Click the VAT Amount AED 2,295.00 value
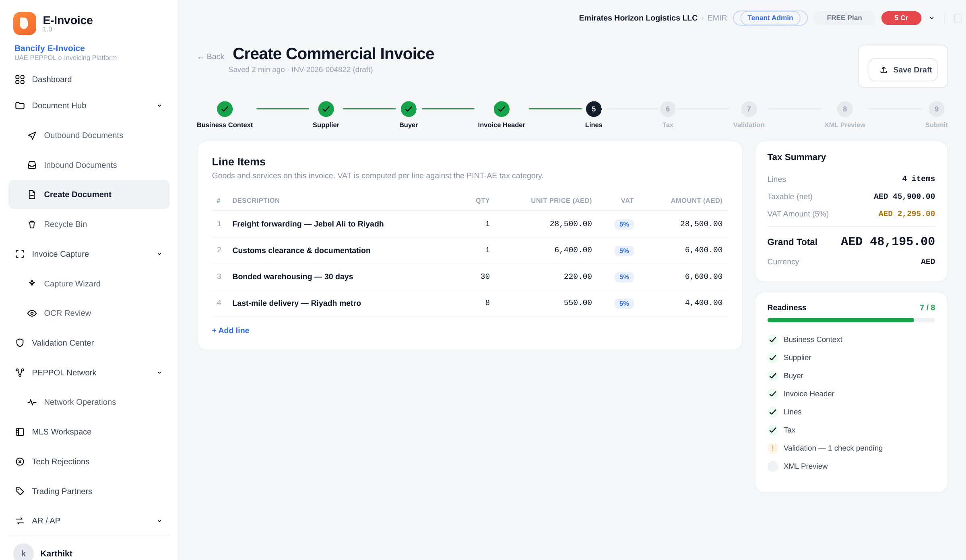The width and height of the screenshot is (966, 560). point(906,214)
